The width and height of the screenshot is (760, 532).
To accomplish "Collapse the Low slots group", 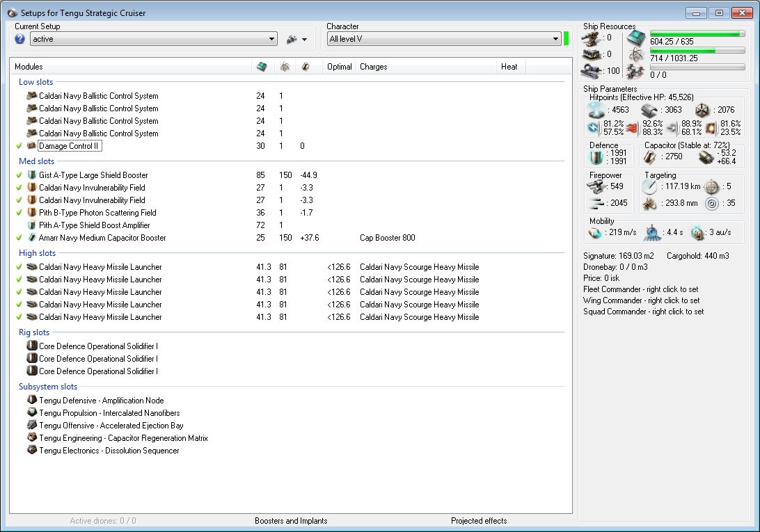I will click(36, 82).
